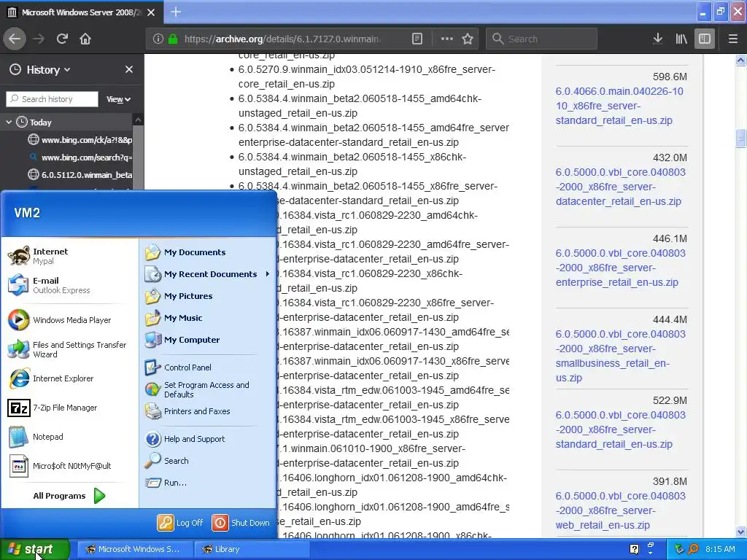Toggle the sidebar button in toolbar
The width and height of the screenshot is (747, 560).
click(705, 39)
